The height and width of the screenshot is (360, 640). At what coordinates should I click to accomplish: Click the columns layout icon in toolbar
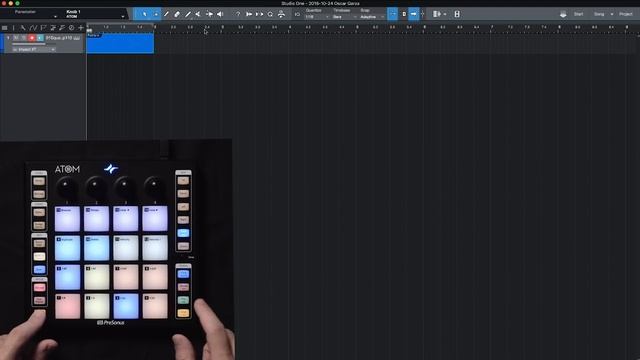436,14
